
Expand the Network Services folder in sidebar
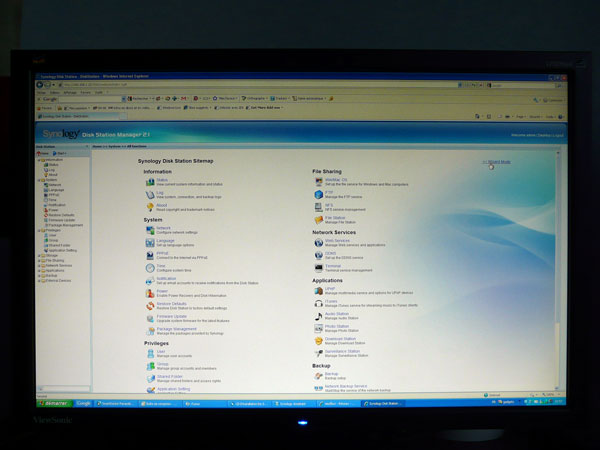coord(39,266)
